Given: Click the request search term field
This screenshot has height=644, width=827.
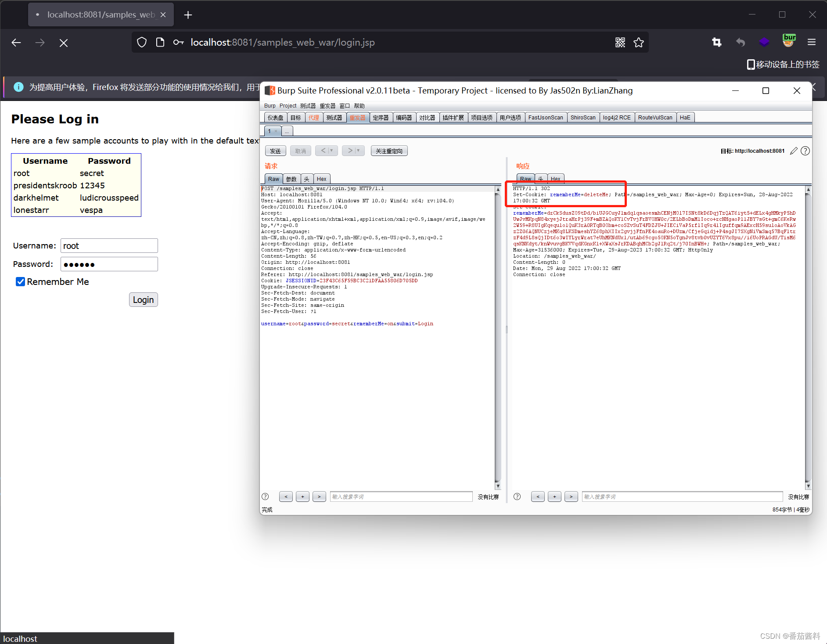Looking at the screenshot, I should [401, 496].
